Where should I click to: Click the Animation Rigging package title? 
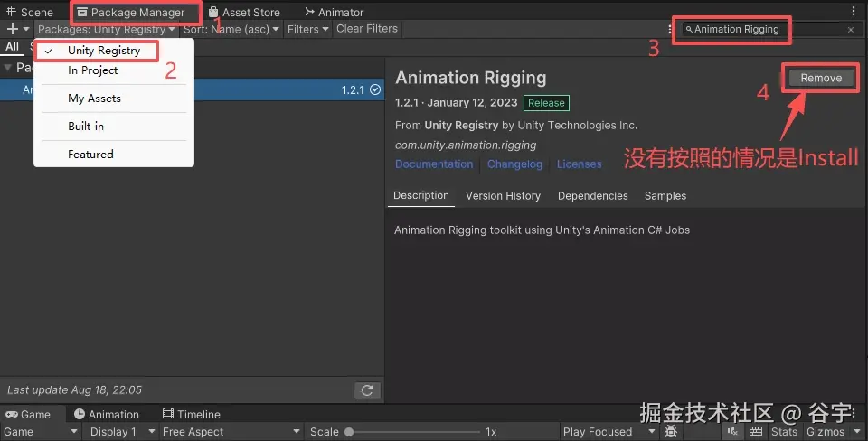470,78
